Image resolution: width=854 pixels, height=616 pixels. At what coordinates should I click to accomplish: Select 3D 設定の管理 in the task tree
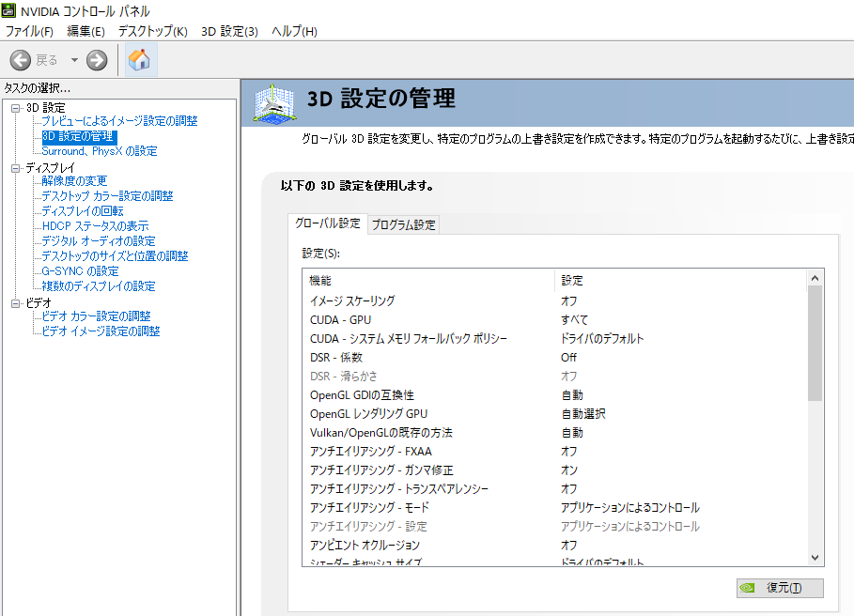click(x=78, y=136)
